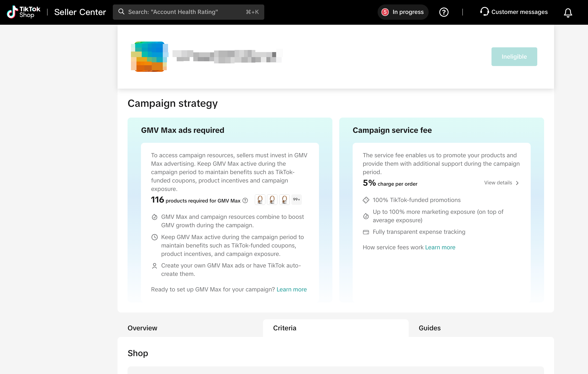Open first required product thumbnail
The image size is (588, 374).
pos(260,200)
